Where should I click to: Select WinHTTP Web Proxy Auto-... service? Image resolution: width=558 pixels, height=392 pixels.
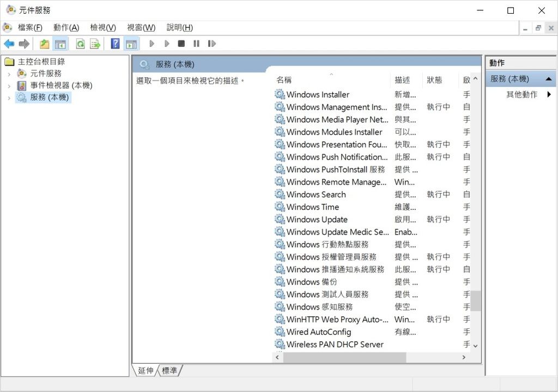point(373,319)
